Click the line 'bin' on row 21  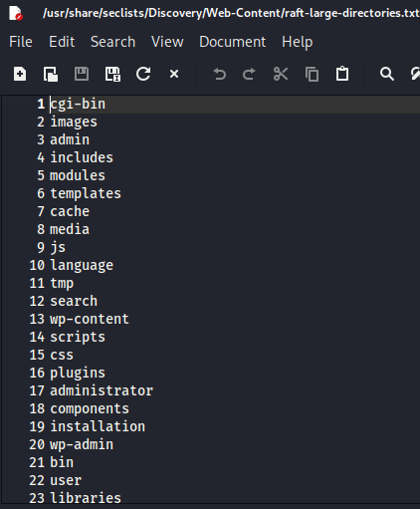[x=62, y=462]
